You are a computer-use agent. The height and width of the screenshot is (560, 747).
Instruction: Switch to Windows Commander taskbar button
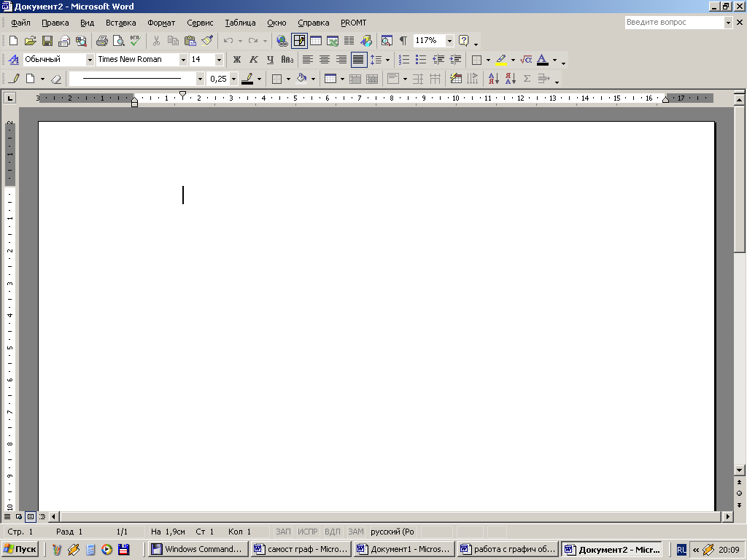coord(198,549)
